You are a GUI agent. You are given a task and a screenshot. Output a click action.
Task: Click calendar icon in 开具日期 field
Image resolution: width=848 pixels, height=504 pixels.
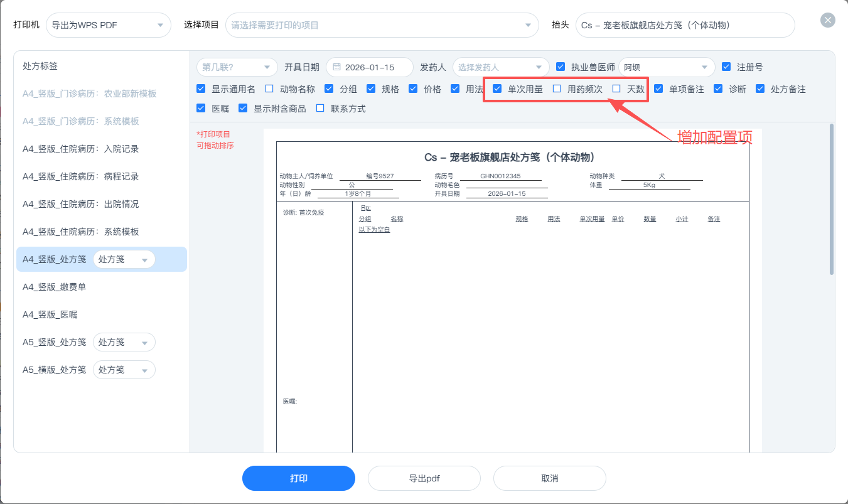[336, 67]
